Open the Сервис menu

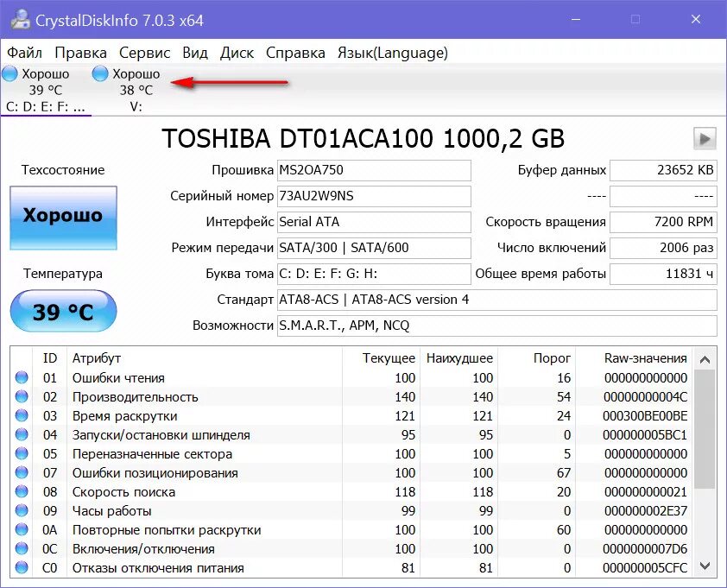[145, 53]
